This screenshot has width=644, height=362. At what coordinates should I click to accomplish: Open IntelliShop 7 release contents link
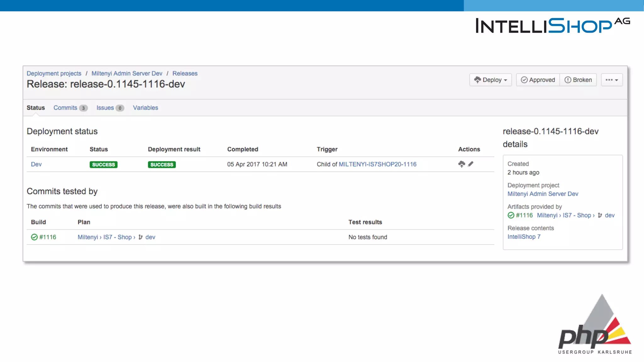[524, 237]
